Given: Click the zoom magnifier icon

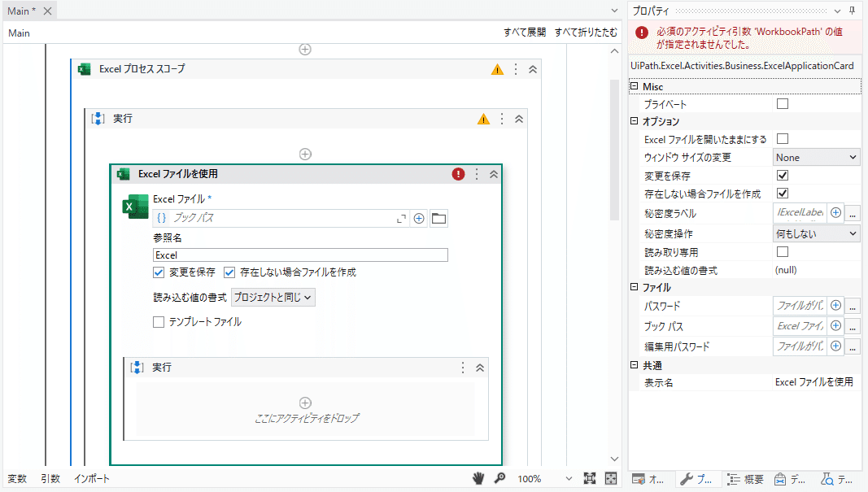Looking at the screenshot, I should pyautogui.click(x=499, y=479).
